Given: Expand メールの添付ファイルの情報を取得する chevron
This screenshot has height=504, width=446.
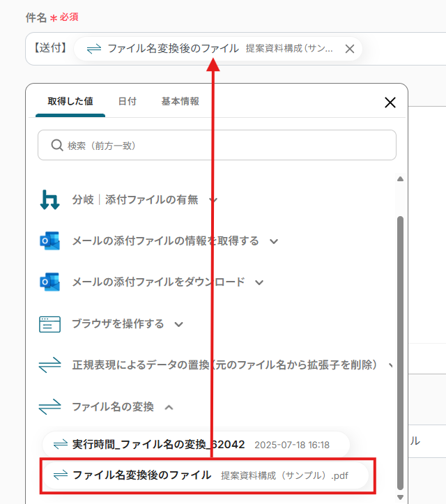Looking at the screenshot, I should (274, 241).
